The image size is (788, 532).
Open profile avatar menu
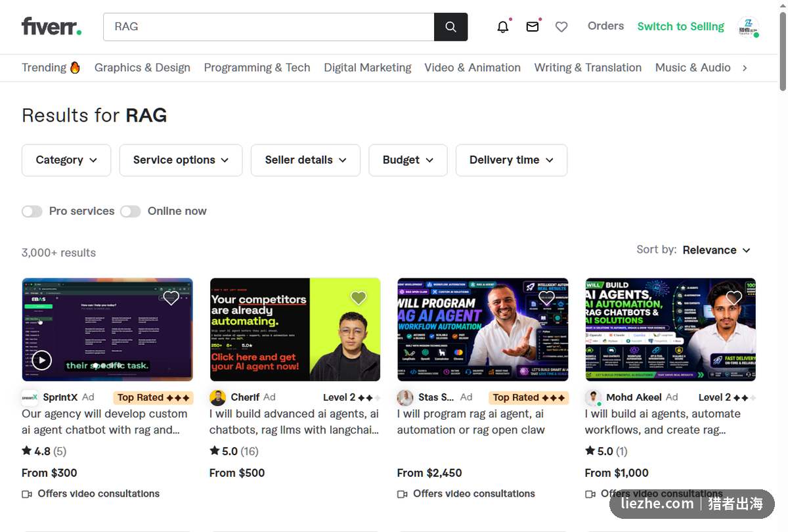pyautogui.click(x=748, y=27)
